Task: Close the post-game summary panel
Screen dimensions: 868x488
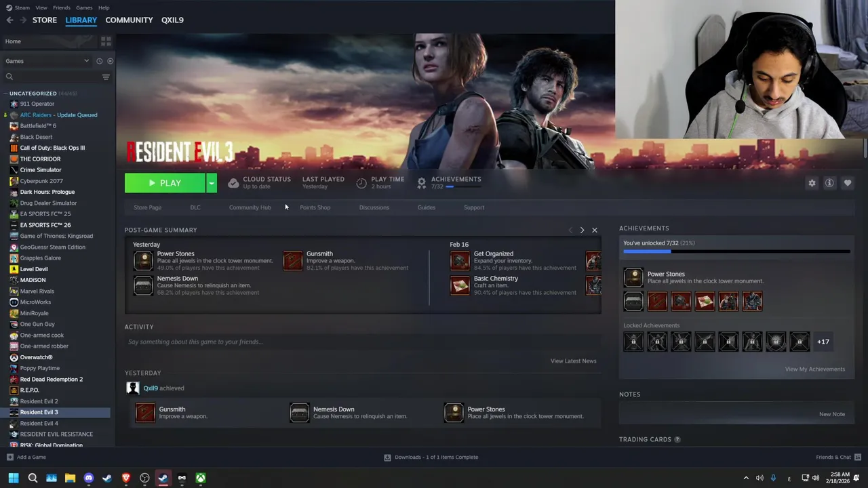Action: [x=595, y=230]
